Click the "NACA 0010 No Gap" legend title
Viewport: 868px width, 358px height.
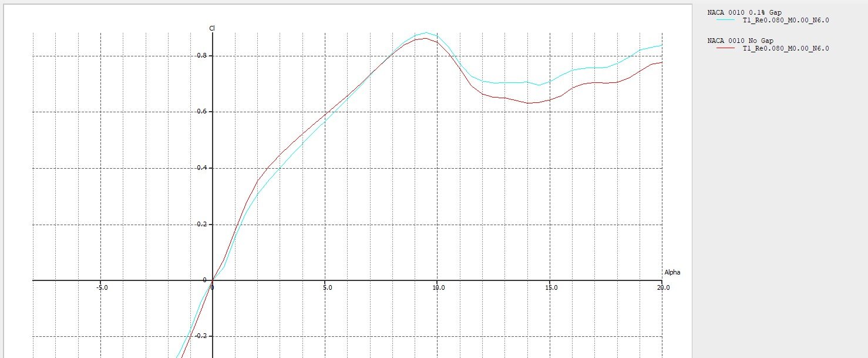click(x=740, y=41)
